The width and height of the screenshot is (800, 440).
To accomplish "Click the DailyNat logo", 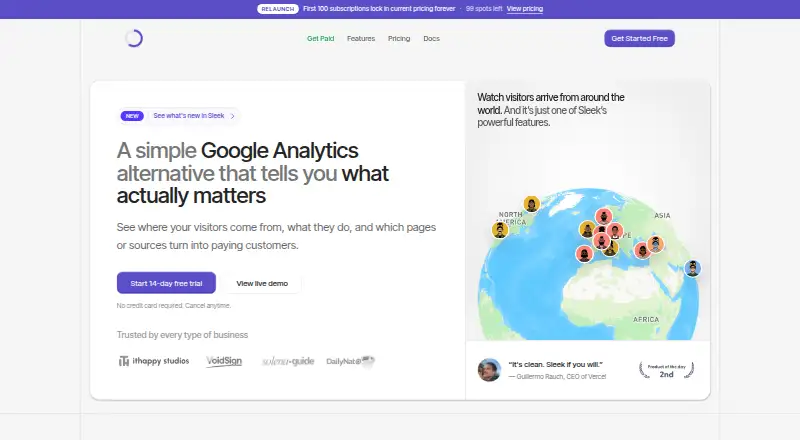I will point(351,361).
